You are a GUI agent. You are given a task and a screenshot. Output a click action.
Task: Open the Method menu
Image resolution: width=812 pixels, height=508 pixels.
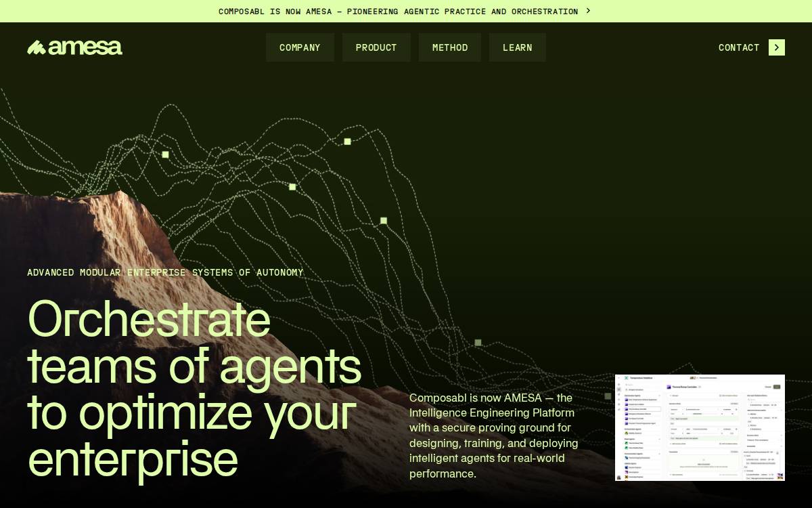tap(450, 47)
